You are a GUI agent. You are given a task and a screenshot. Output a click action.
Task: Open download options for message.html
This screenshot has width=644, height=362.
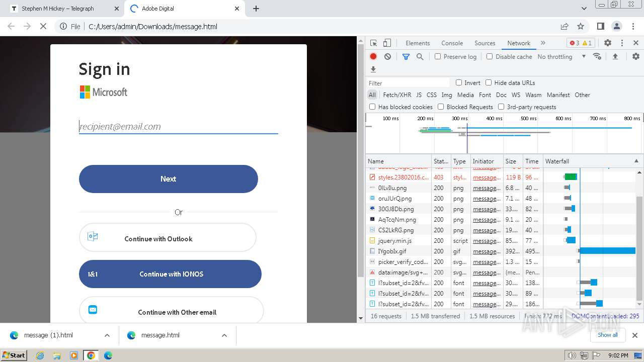pyautogui.click(x=224, y=335)
